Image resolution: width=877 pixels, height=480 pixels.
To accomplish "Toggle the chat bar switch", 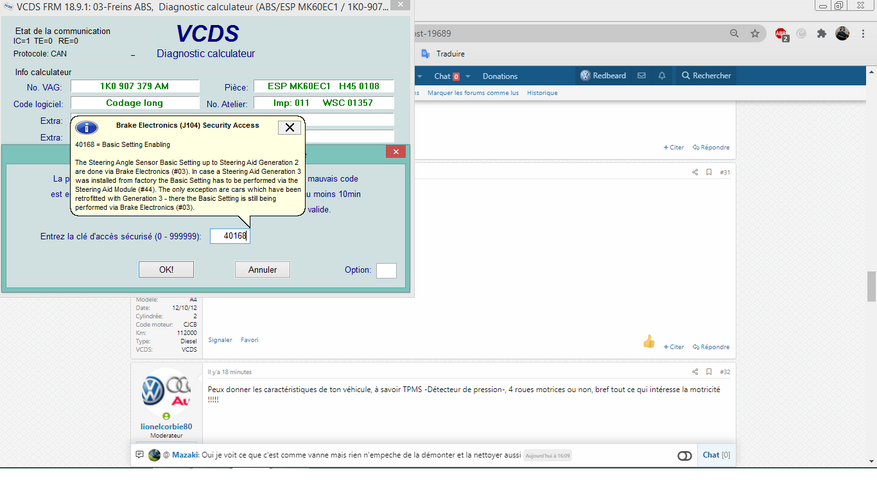I will pyautogui.click(x=685, y=456).
